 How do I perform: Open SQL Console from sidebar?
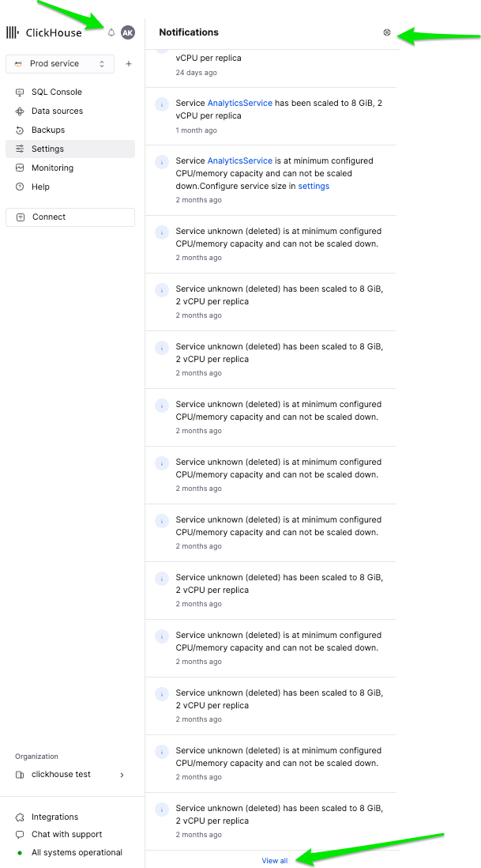(56, 92)
